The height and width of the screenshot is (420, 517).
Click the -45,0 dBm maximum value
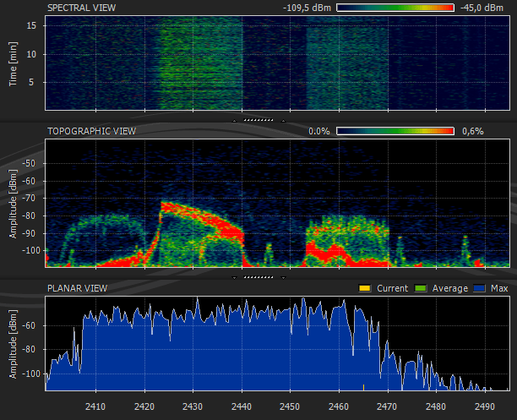pyautogui.click(x=482, y=8)
